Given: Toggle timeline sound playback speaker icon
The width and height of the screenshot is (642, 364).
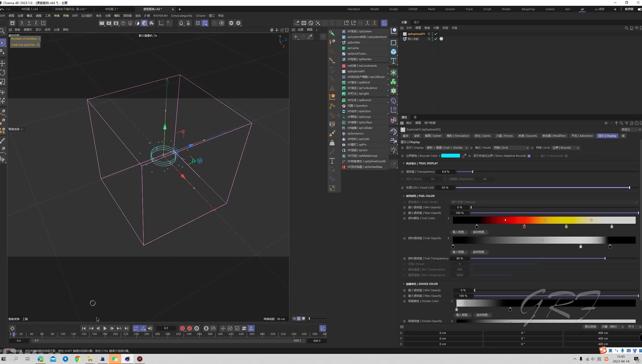Looking at the screenshot, I should tap(150, 328).
